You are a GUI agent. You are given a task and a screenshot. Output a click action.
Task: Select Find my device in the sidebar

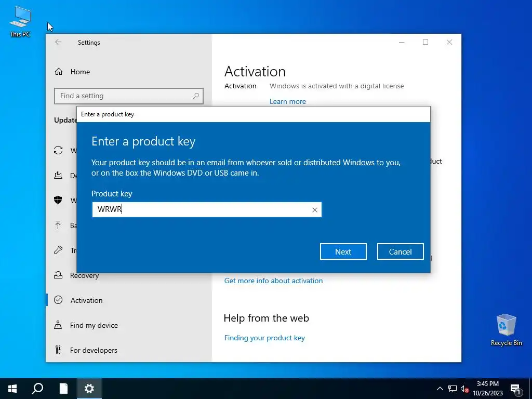click(x=94, y=325)
